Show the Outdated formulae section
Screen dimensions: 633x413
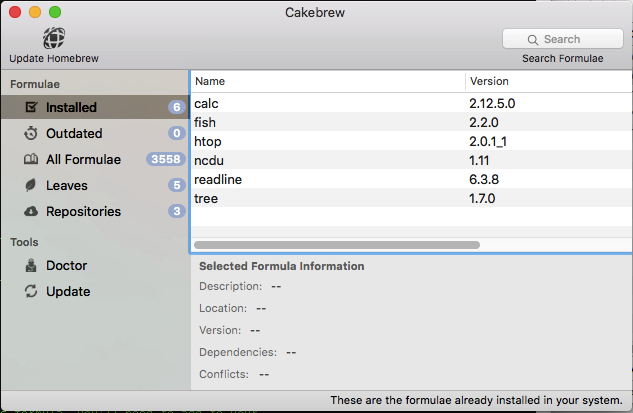[x=95, y=133]
